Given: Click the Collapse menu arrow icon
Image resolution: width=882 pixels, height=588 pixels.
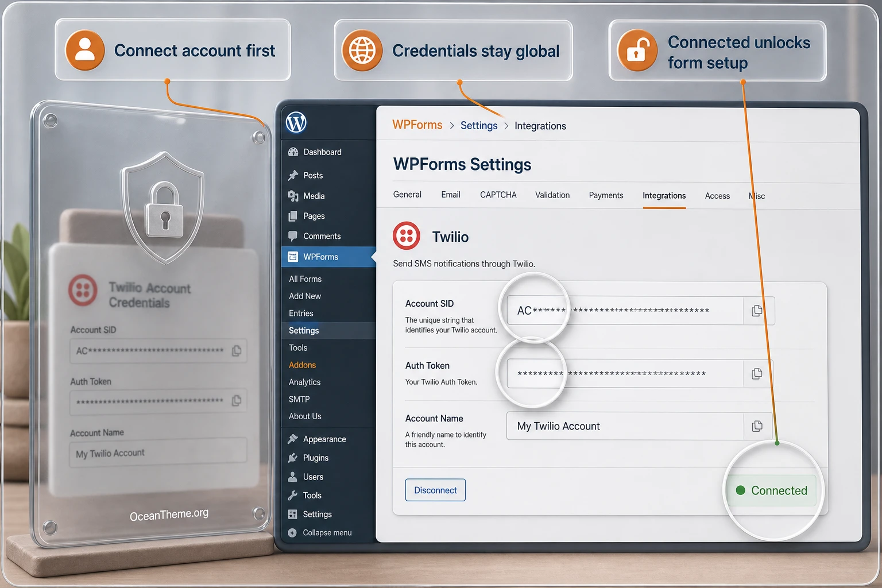Looking at the screenshot, I should [292, 533].
